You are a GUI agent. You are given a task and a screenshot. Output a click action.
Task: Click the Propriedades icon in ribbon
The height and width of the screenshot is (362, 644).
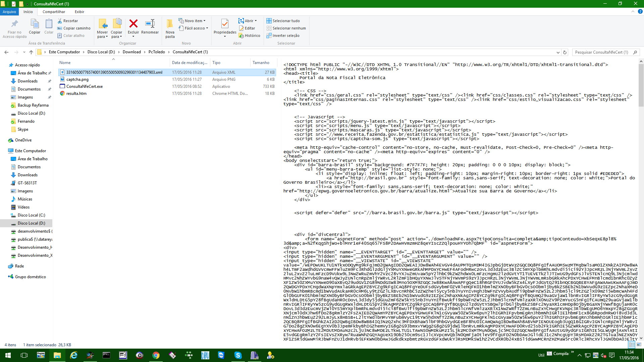point(225,24)
